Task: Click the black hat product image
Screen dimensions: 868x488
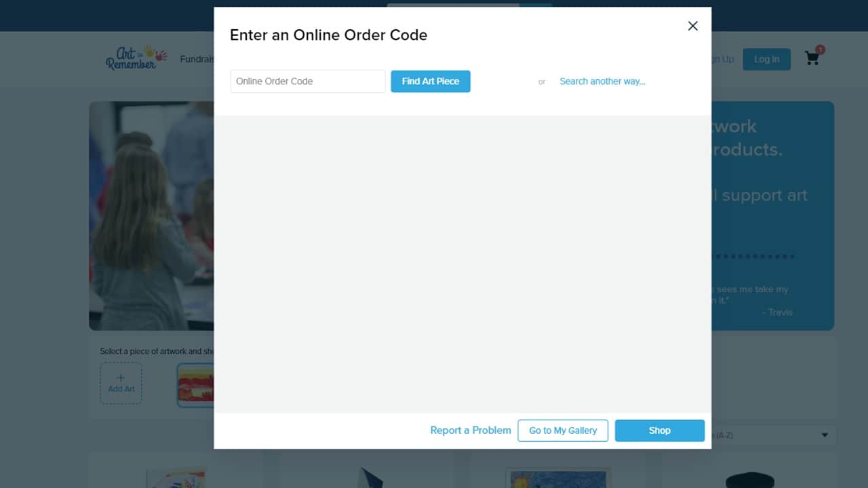Action: [749, 480]
